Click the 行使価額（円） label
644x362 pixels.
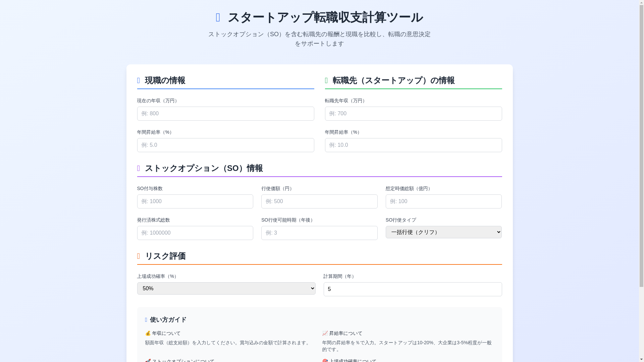point(278,188)
